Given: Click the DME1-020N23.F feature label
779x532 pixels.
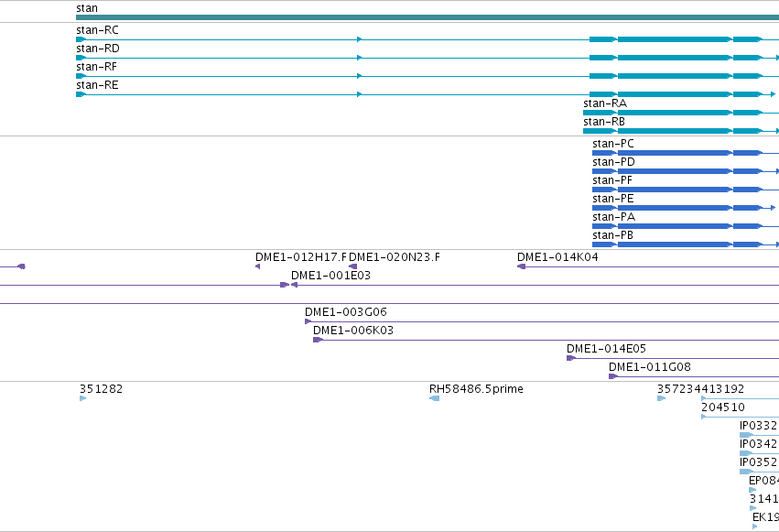Looking at the screenshot, I should tap(395, 257).
